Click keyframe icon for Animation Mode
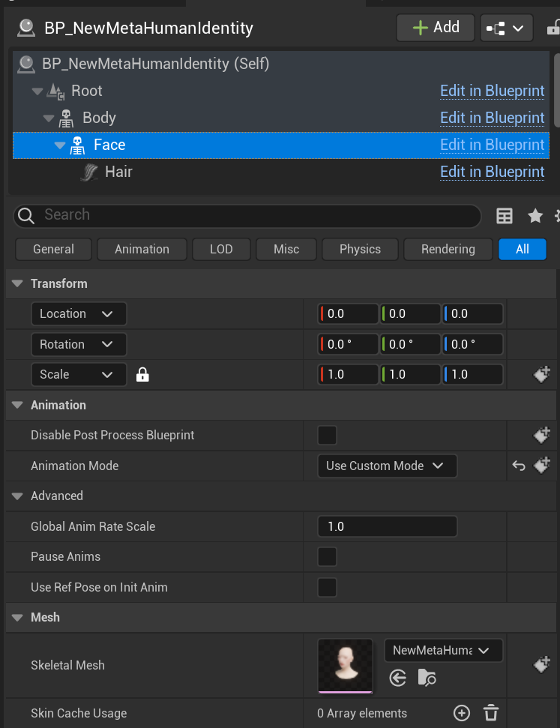560x728 pixels. click(x=541, y=465)
